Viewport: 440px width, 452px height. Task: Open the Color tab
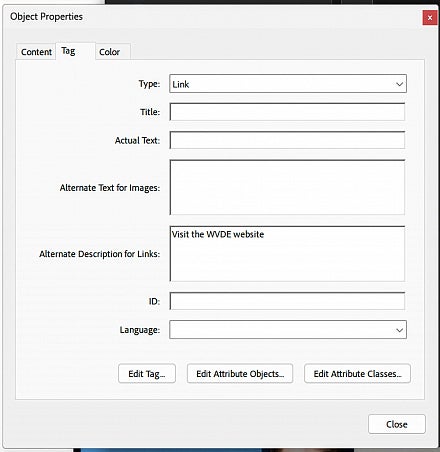pos(113,52)
